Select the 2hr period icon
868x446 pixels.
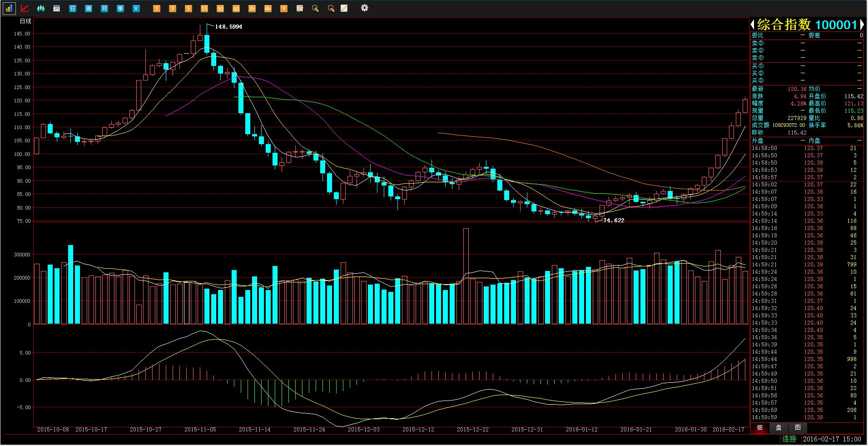252,8
